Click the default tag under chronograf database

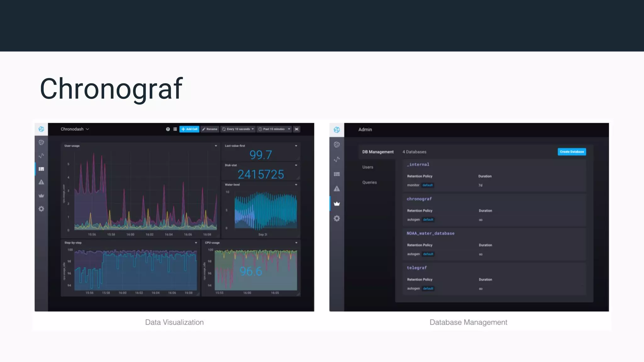[x=428, y=220]
